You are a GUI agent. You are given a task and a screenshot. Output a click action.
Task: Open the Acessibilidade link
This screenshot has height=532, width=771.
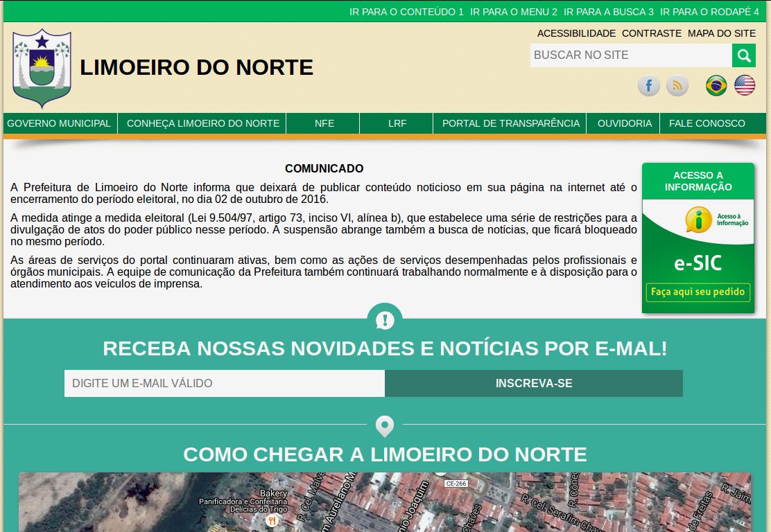click(576, 33)
